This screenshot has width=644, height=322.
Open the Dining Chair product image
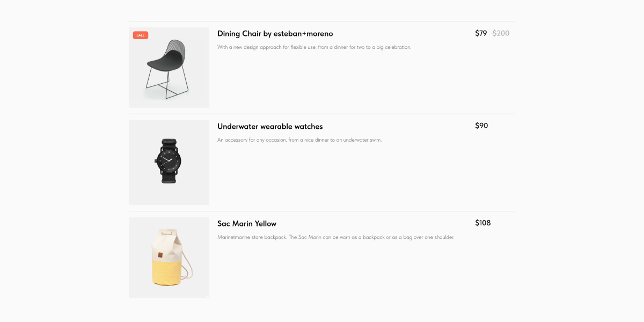point(169,68)
